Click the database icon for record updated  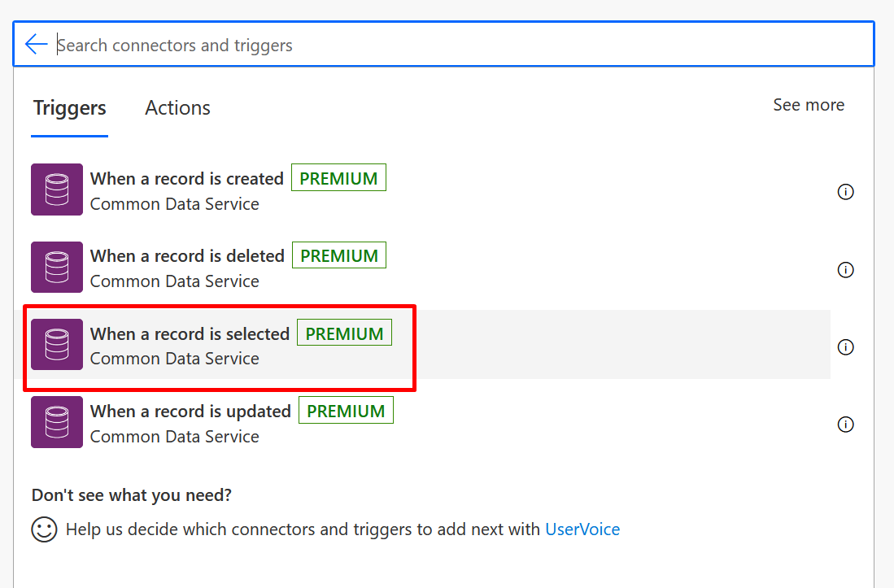click(x=57, y=421)
